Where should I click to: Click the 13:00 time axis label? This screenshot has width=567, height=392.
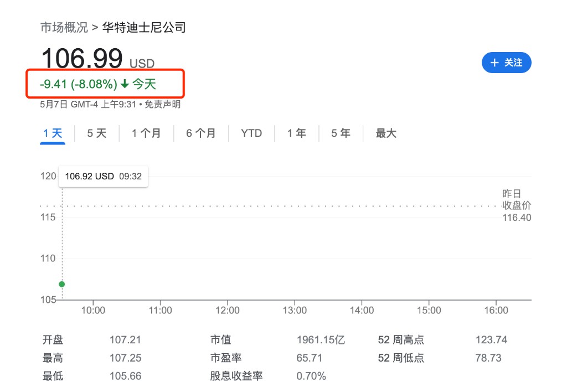coord(295,310)
